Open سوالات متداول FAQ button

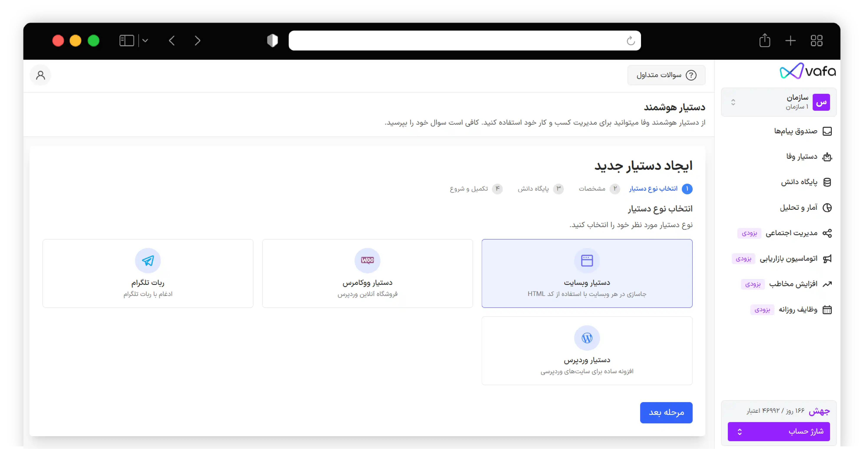666,75
